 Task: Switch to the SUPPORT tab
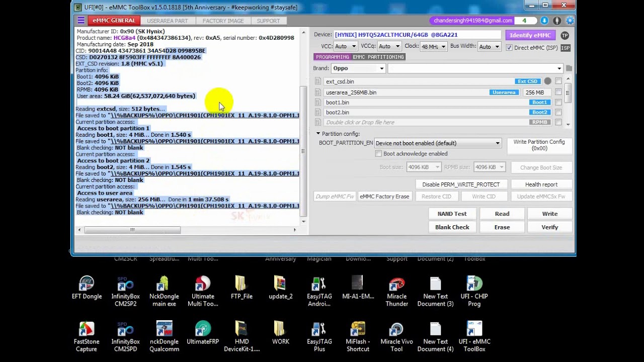pos(268,21)
